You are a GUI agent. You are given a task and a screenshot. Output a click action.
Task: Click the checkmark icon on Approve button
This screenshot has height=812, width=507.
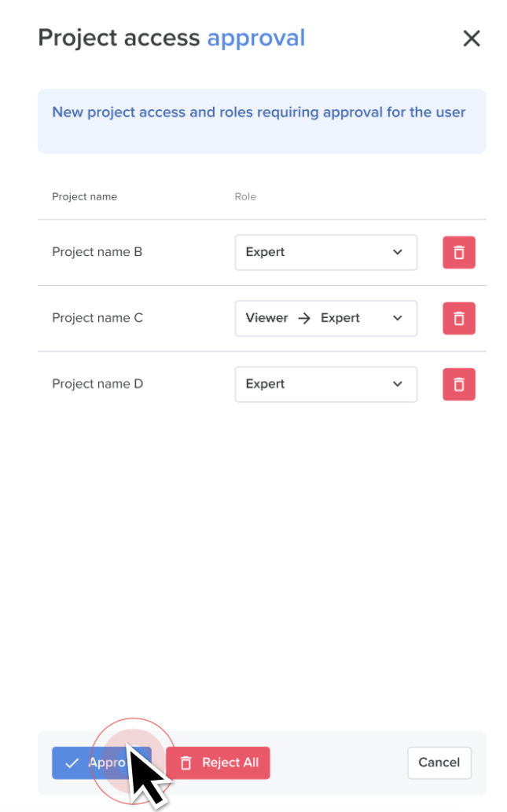(70, 763)
